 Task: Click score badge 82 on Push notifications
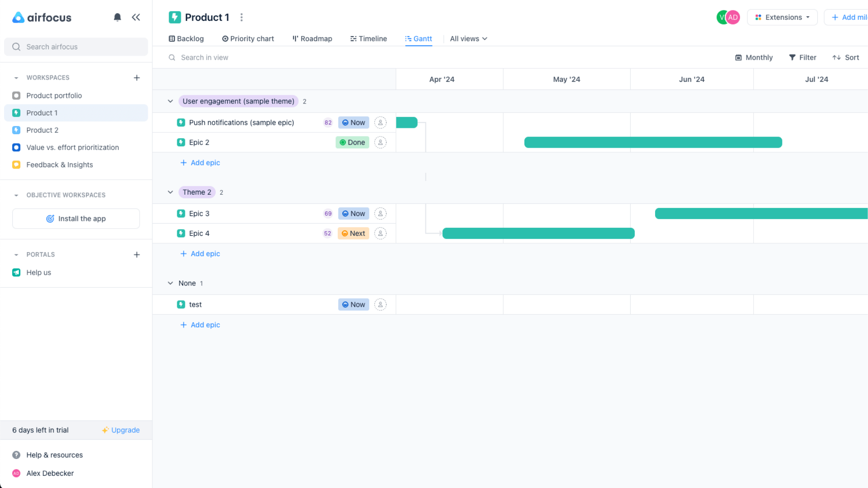(x=328, y=122)
